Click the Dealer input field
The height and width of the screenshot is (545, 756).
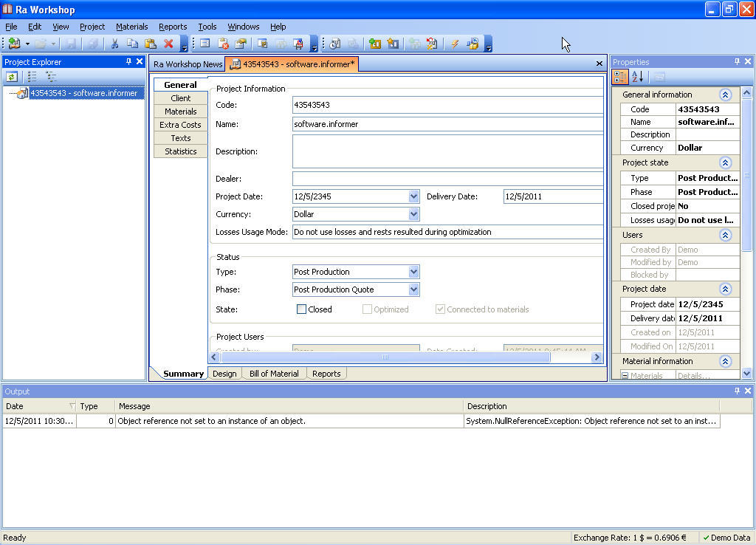[x=447, y=179]
